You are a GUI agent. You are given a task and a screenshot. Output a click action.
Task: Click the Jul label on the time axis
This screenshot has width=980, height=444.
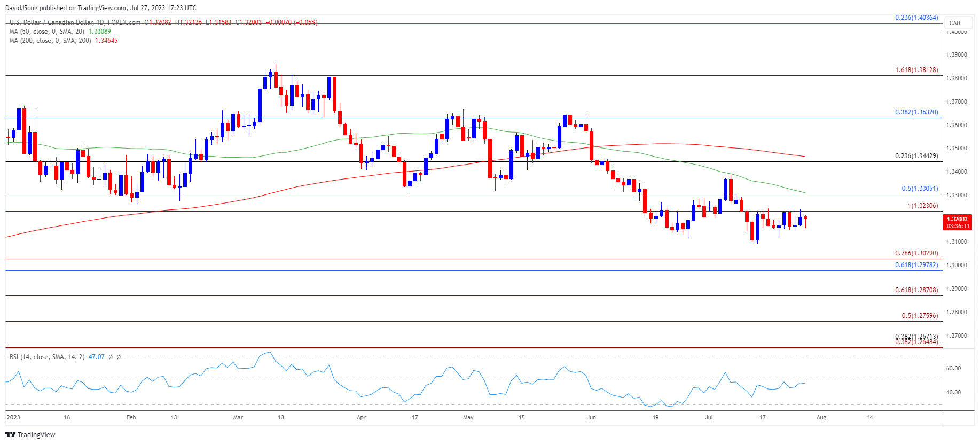click(x=709, y=417)
